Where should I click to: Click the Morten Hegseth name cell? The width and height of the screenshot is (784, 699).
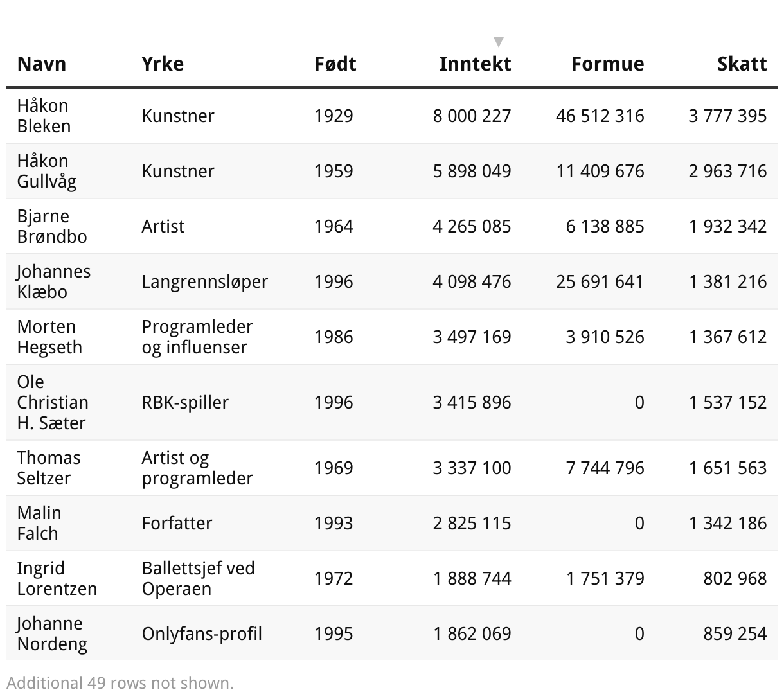tap(49, 337)
